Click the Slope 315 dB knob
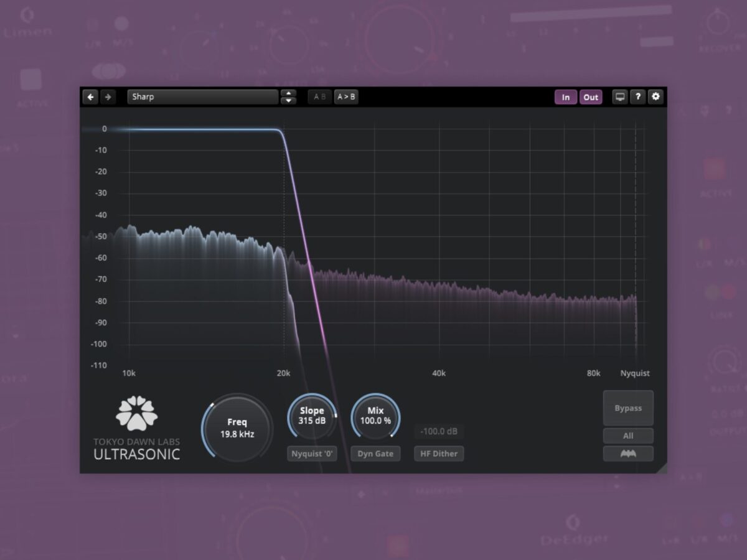747x560 pixels. point(312,416)
